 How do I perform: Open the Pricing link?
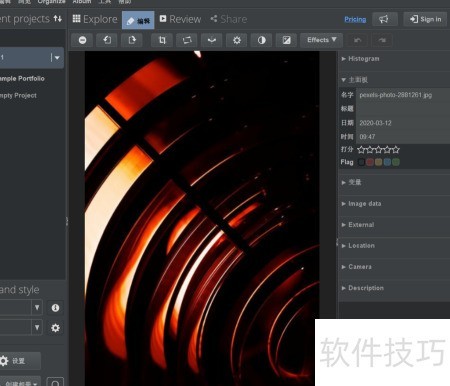click(x=355, y=19)
